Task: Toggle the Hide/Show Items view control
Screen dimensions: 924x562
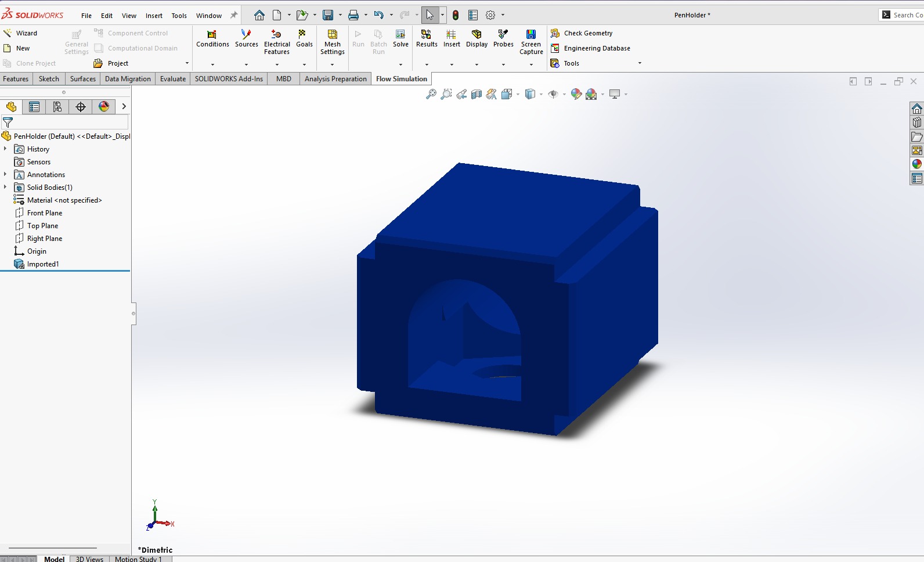Action: [x=553, y=94]
